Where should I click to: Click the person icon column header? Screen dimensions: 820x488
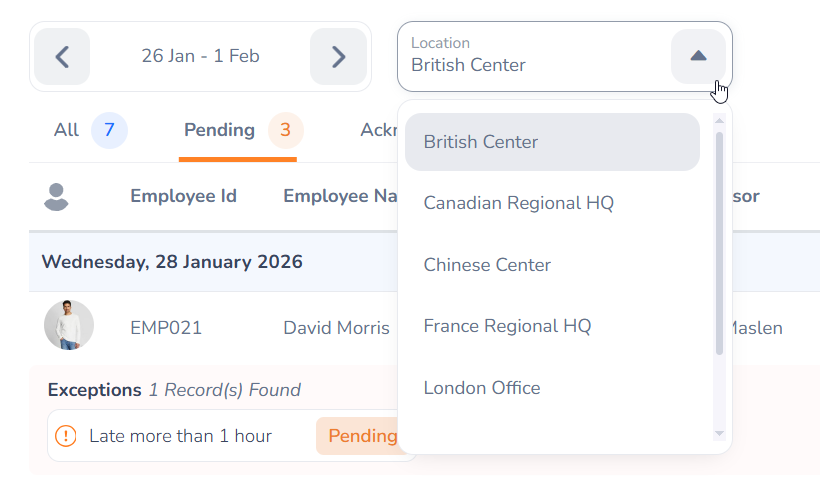point(56,196)
